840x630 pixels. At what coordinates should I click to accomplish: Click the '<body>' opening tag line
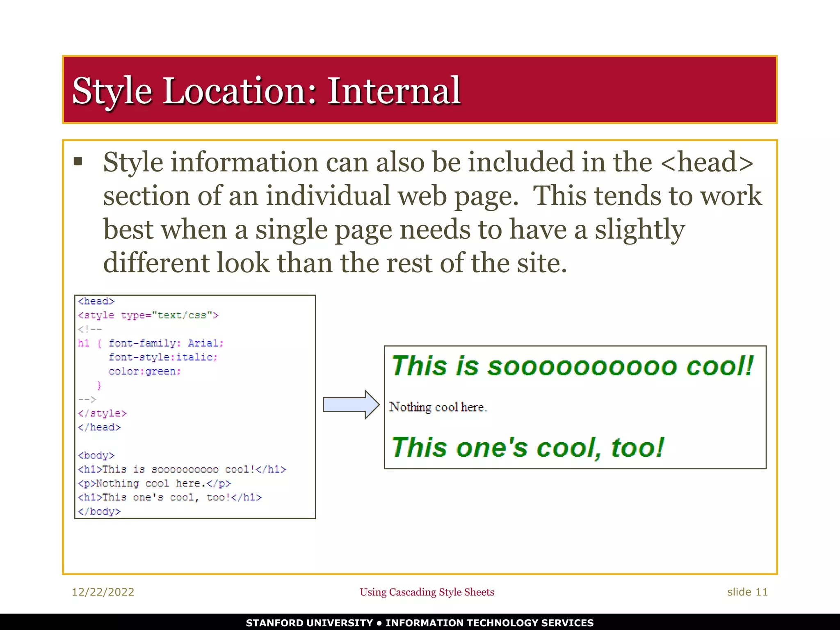tap(96, 455)
